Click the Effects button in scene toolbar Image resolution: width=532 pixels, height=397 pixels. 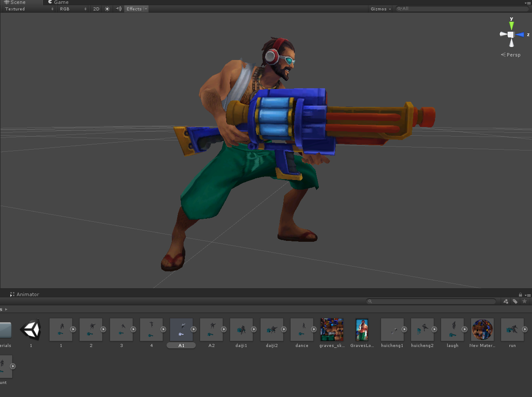tap(134, 9)
